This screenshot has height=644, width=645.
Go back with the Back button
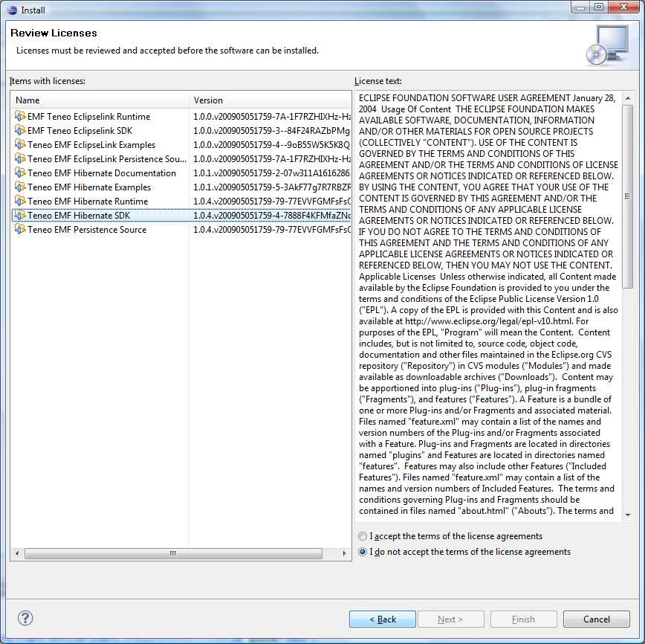[383, 619]
